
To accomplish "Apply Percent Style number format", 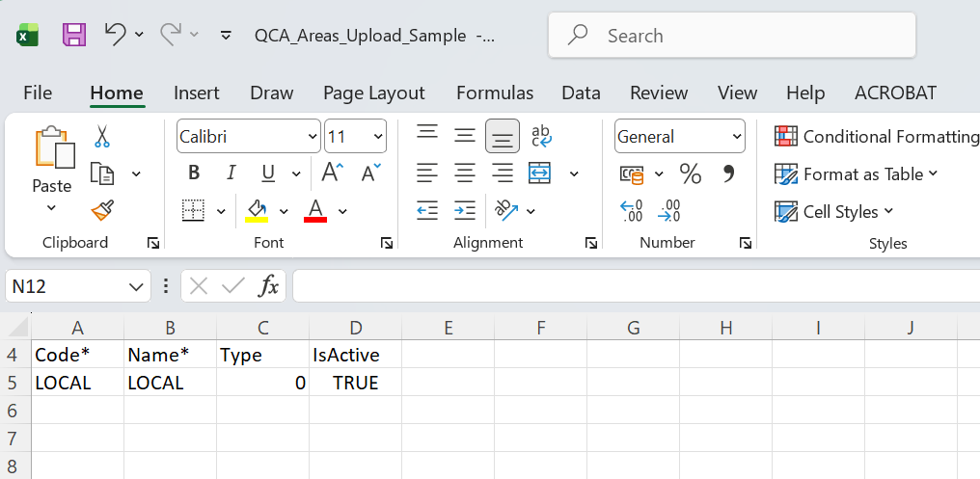I will 691,173.
